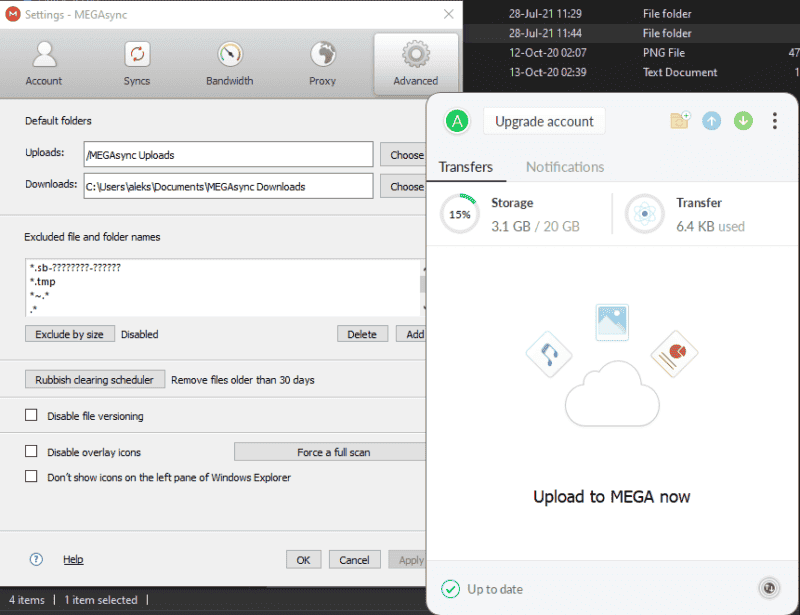Enable Disable file versioning

click(x=31, y=414)
